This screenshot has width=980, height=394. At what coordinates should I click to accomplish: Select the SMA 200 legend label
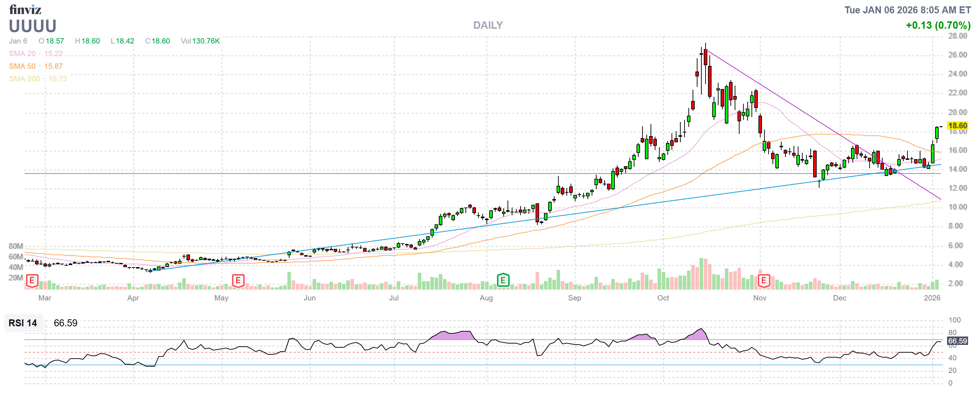pyautogui.click(x=24, y=79)
